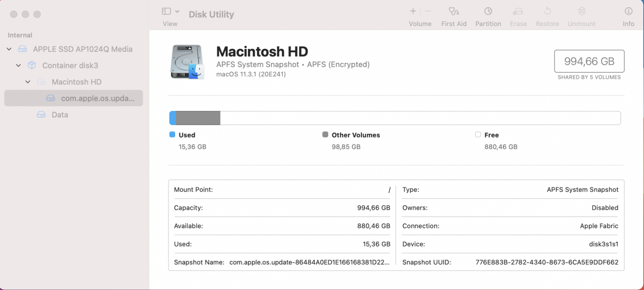644x290 pixels.
Task: Collapse the APPLE SSD AP1024Q Media tree
Action: click(x=9, y=49)
